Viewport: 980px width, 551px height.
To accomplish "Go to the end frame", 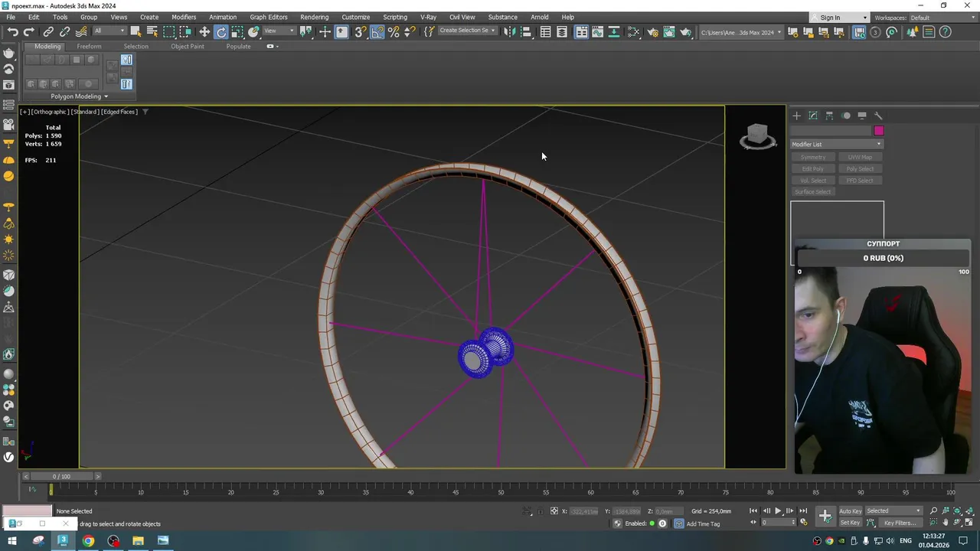I will pyautogui.click(x=802, y=510).
